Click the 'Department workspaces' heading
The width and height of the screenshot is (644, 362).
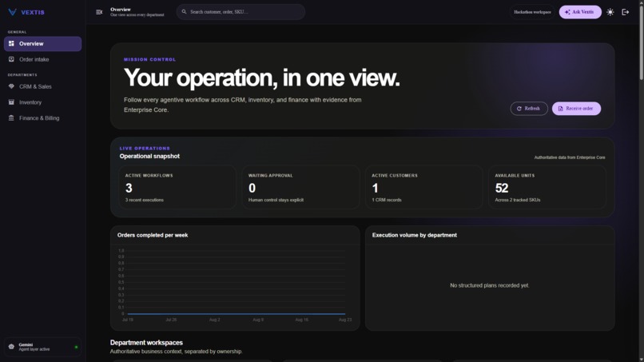146,343
